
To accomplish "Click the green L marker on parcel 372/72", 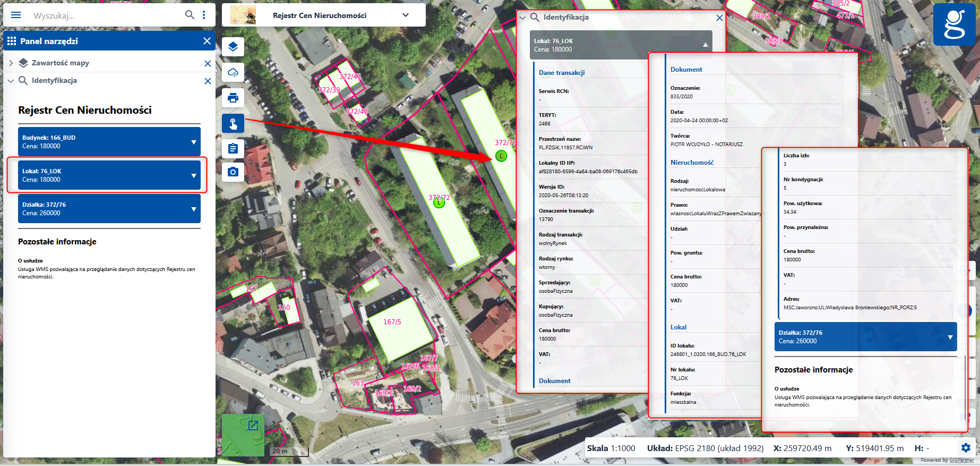I will pyautogui.click(x=439, y=202).
